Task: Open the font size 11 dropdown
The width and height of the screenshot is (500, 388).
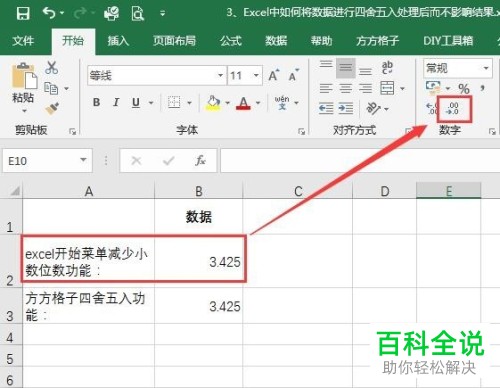Action: click(x=256, y=75)
